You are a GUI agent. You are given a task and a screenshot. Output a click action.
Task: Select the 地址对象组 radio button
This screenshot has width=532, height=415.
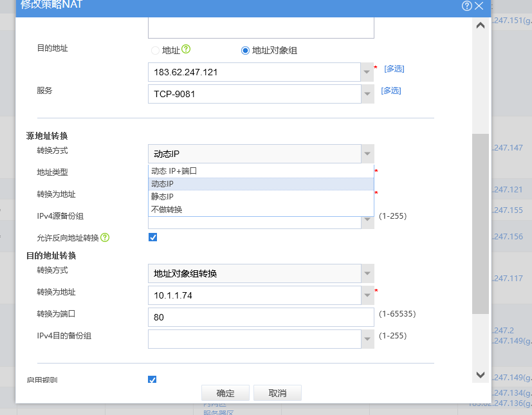[245, 50]
